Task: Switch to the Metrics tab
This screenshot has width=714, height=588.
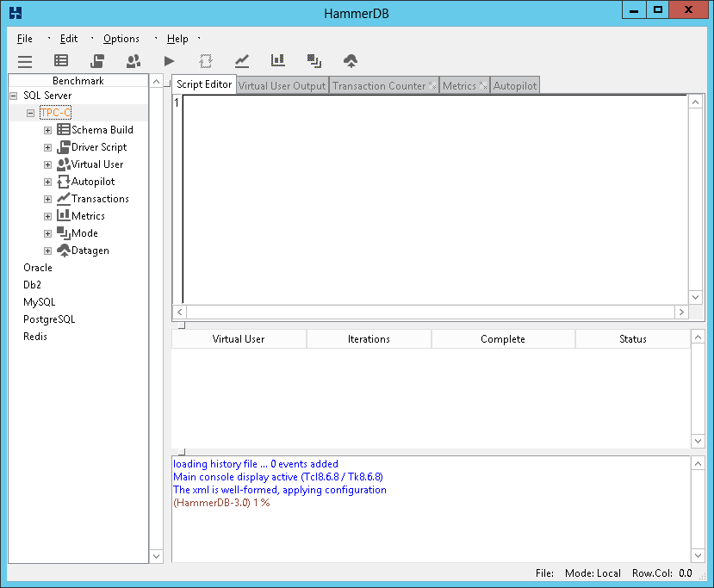Action: (x=464, y=85)
